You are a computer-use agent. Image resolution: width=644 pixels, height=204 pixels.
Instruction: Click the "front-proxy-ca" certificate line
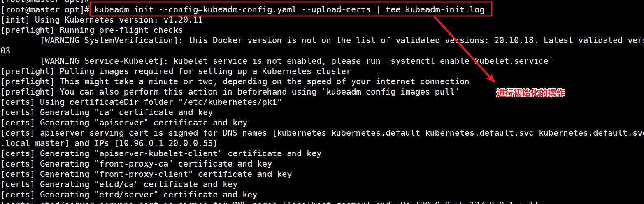point(137,164)
